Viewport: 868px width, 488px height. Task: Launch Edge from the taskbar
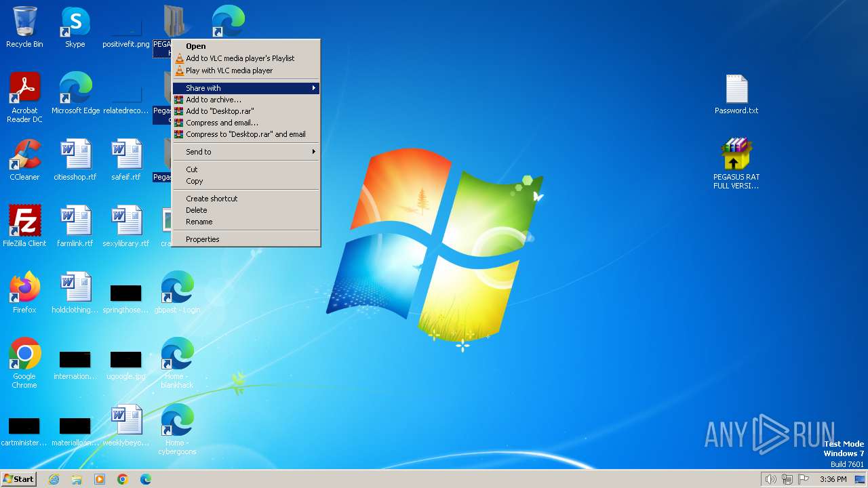coord(146,479)
